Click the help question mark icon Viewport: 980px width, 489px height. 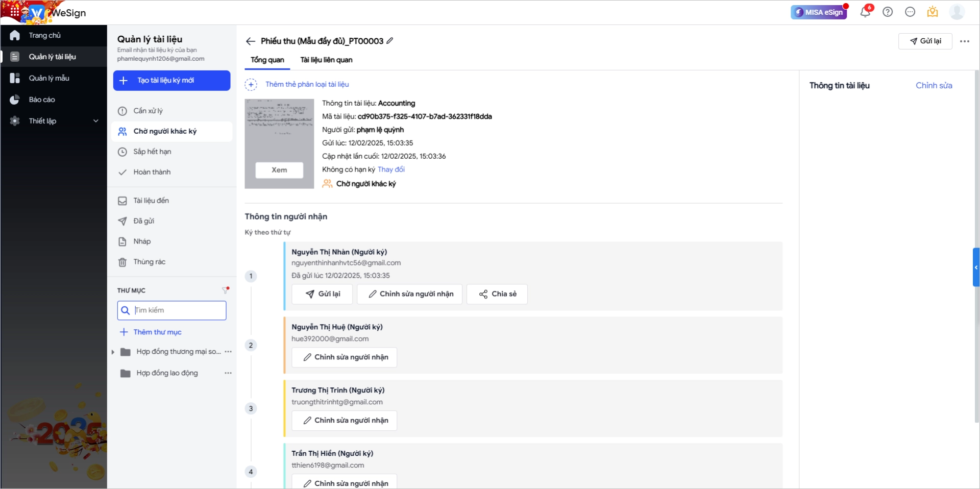click(888, 12)
